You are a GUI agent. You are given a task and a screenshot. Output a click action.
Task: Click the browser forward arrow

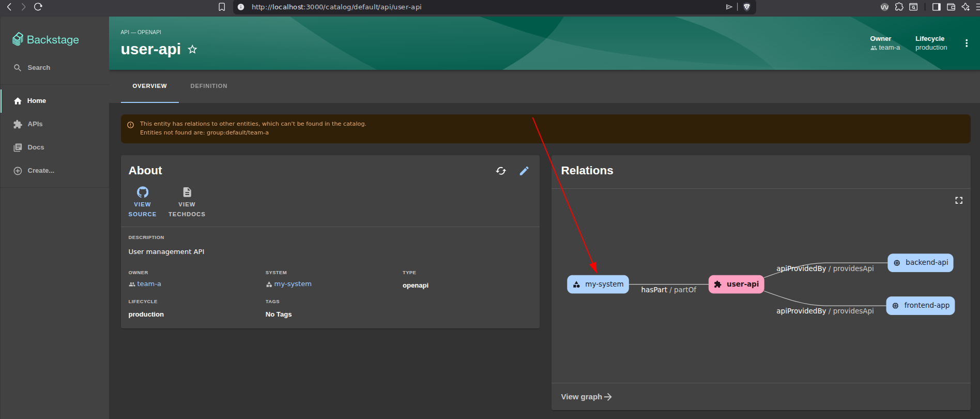pyautogui.click(x=23, y=7)
